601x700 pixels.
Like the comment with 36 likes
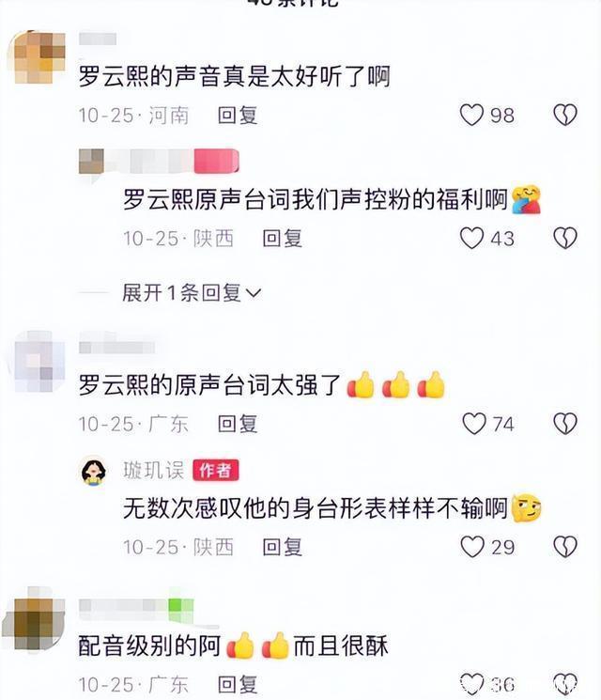point(472,684)
